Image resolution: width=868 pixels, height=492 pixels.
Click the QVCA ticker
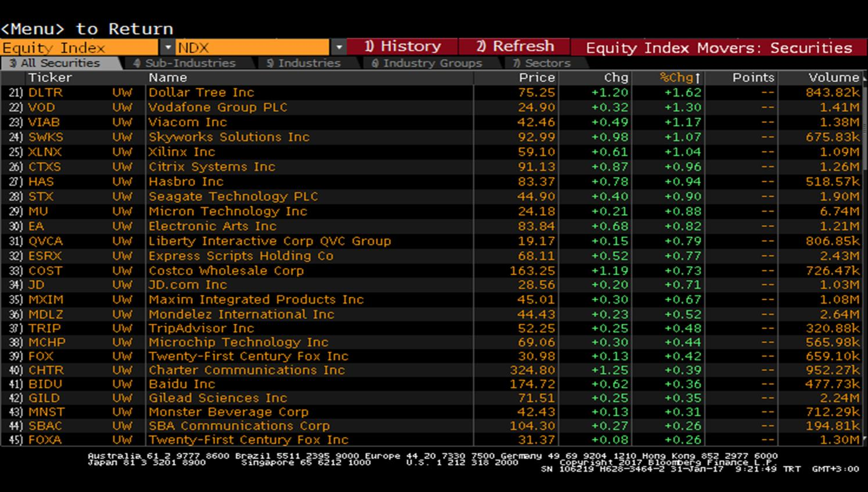point(45,241)
